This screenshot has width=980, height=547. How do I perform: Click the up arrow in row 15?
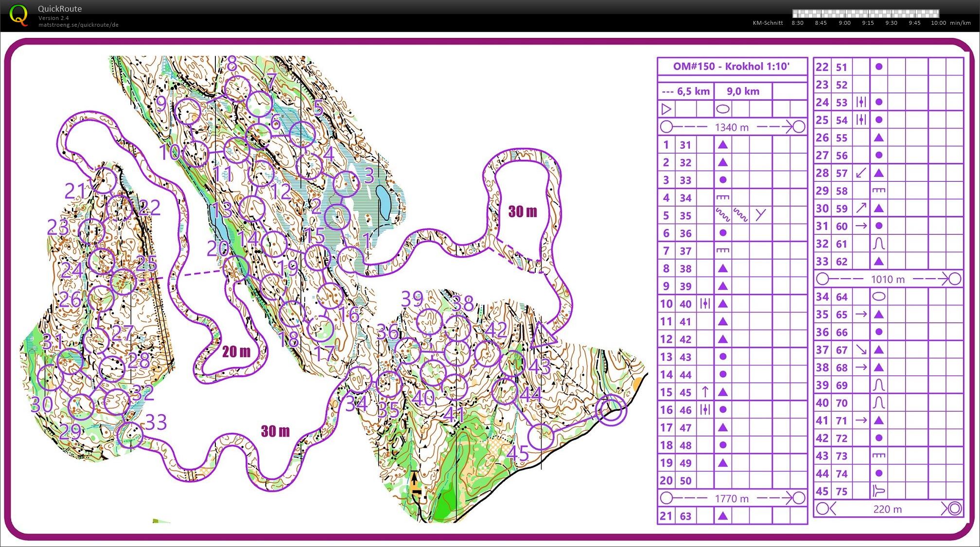pos(705,392)
